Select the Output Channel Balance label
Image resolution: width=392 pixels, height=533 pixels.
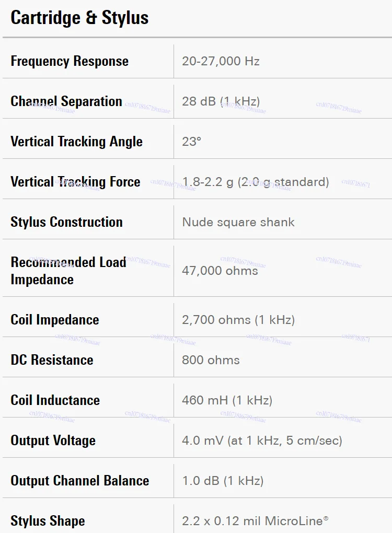pos(80,481)
